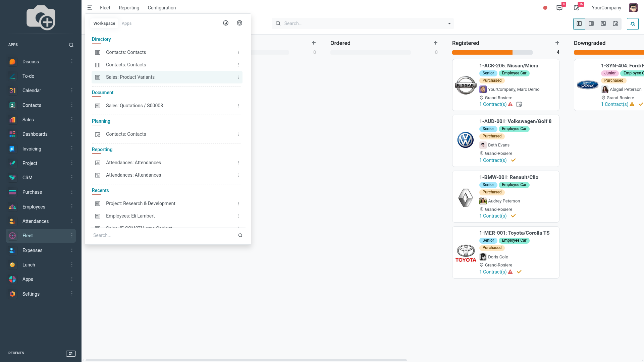This screenshot has width=644, height=362.
Task: Click the pin icon button at top right
Action: point(633,24)
